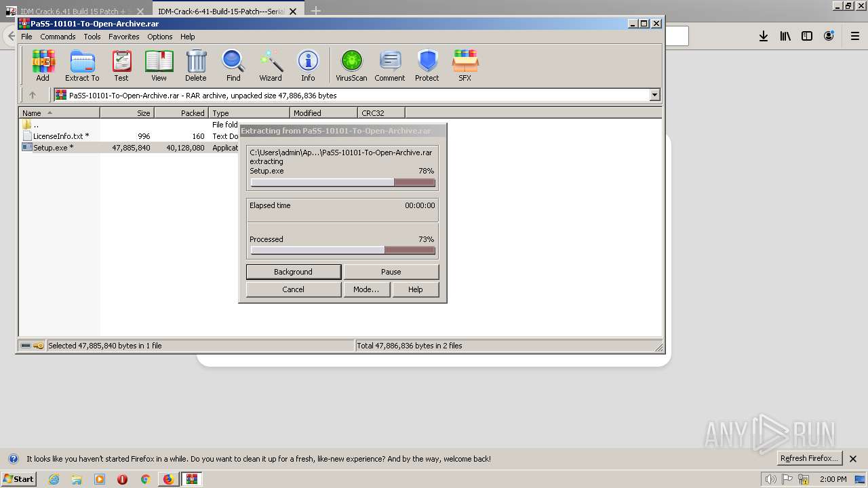Screen dimensions: 868x488
Task: Click the Processed total progress bar
Action: pos(343,250)
